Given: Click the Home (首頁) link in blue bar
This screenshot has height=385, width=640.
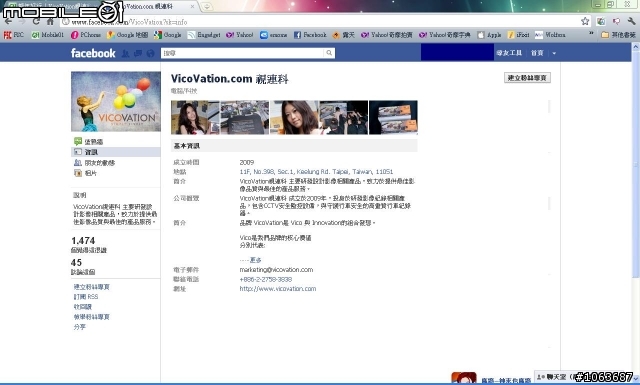Looking at the screenshot, I should click(537, 53).
